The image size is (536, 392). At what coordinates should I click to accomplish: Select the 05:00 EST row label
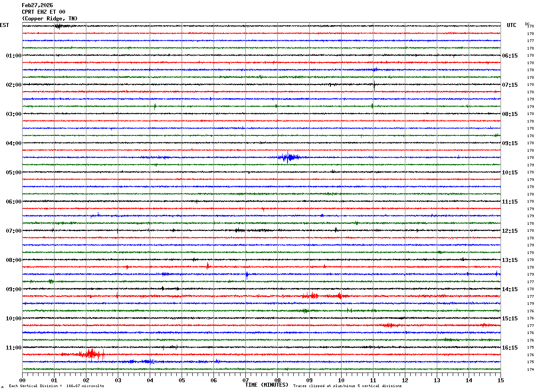[x=14, y=173]
